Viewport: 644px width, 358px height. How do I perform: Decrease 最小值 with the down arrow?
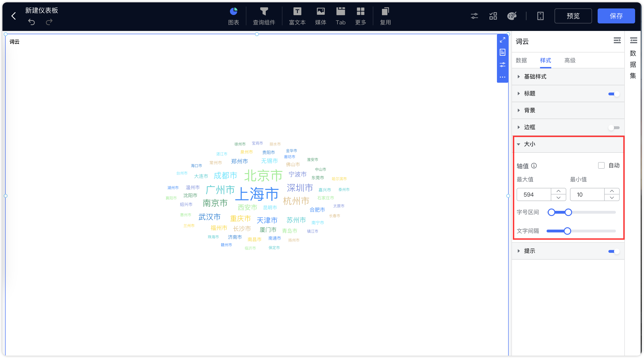[x=611, y=198]
